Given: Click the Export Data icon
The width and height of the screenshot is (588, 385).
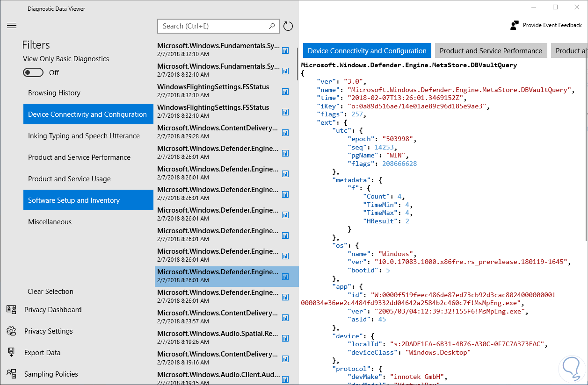Looking at the screenshot, I should [11, 352].
